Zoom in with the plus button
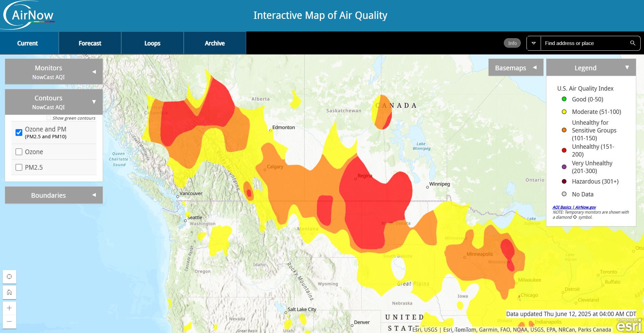The image size is (644, 333). coord(9,308)
